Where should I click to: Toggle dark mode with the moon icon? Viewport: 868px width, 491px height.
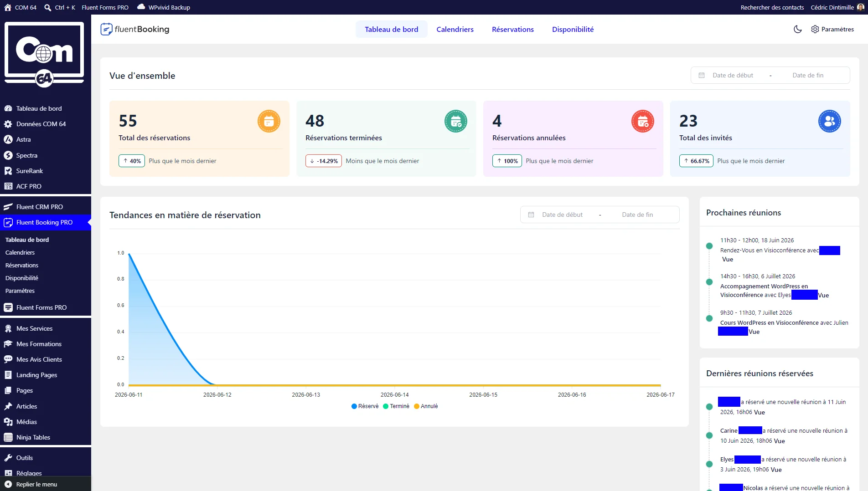[797, 29]
